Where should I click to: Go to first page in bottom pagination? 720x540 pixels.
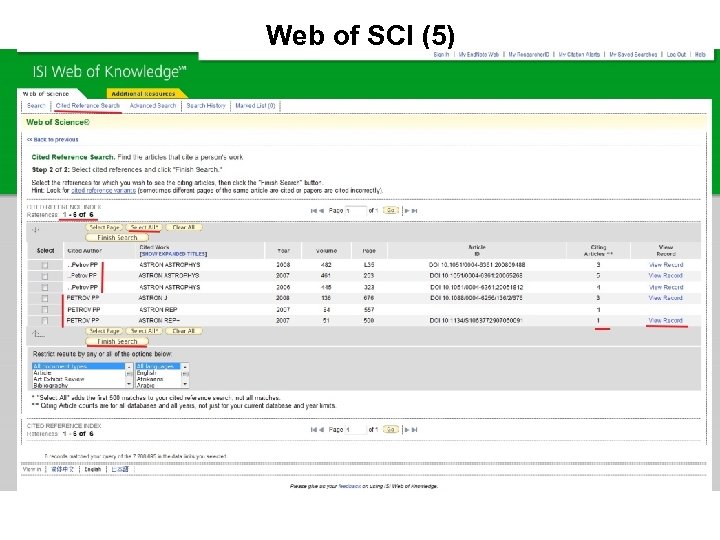pos(314,430)
